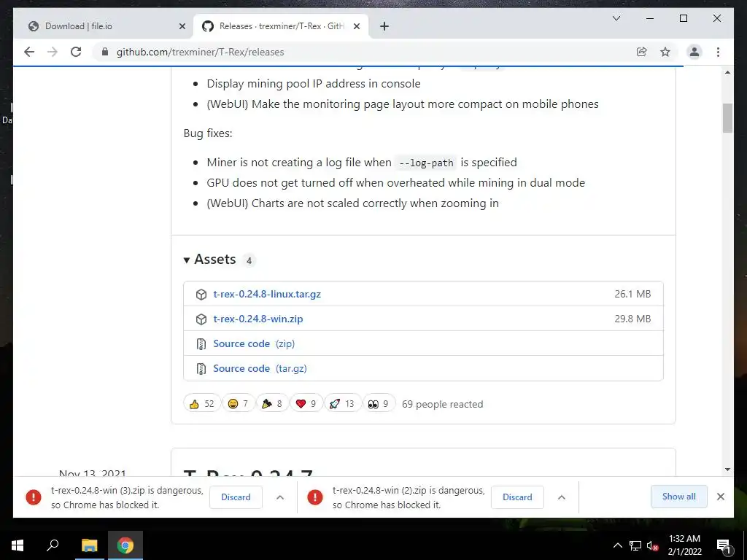The width and height of the screenshot is (747, 560).
Task: Click the zip file icon beside Source code (zip)
Action: tap(201, 344)
